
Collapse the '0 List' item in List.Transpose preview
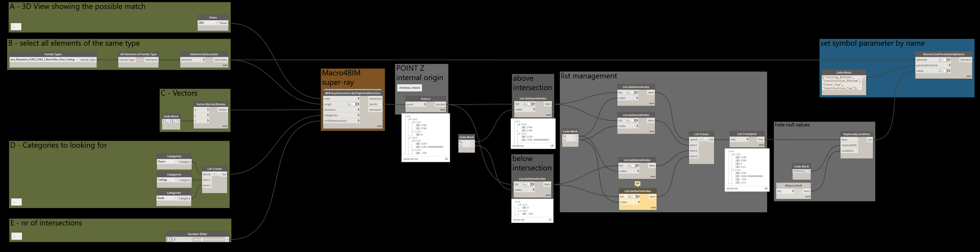(733, 154)
